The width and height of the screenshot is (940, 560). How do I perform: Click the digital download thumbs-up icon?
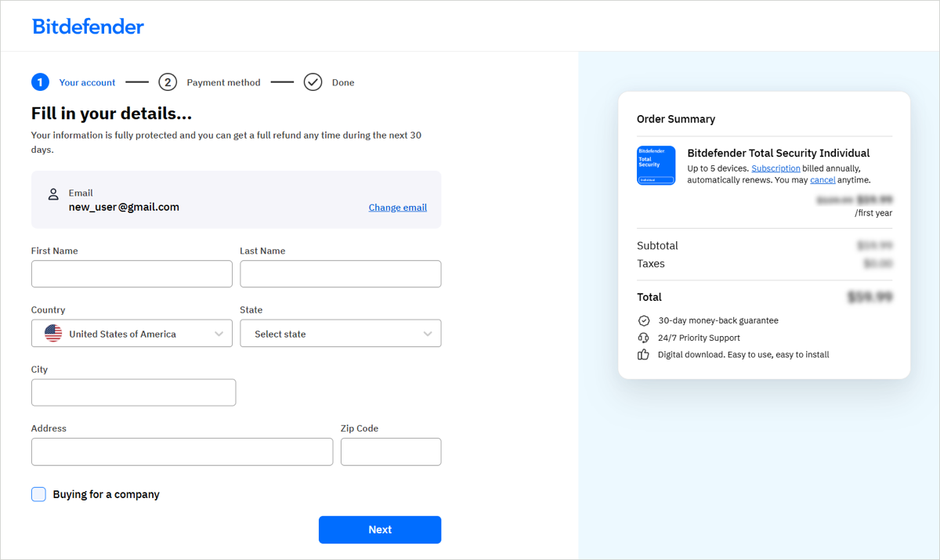(644, 354)
